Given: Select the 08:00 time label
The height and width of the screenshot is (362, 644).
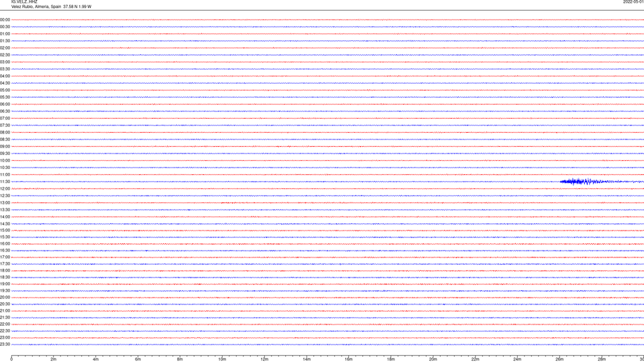Looking at the screenshot, I should (x=5, y=132).
